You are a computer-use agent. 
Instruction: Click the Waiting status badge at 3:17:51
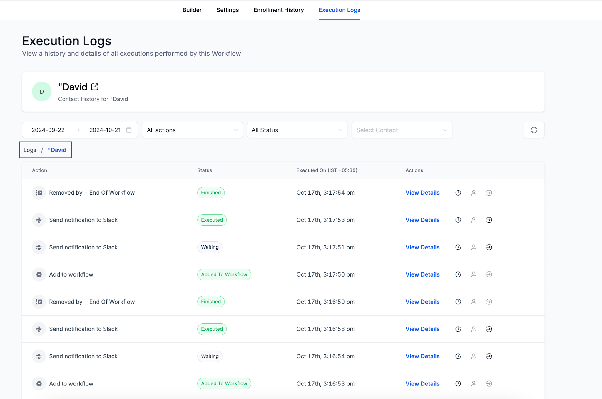210,247
